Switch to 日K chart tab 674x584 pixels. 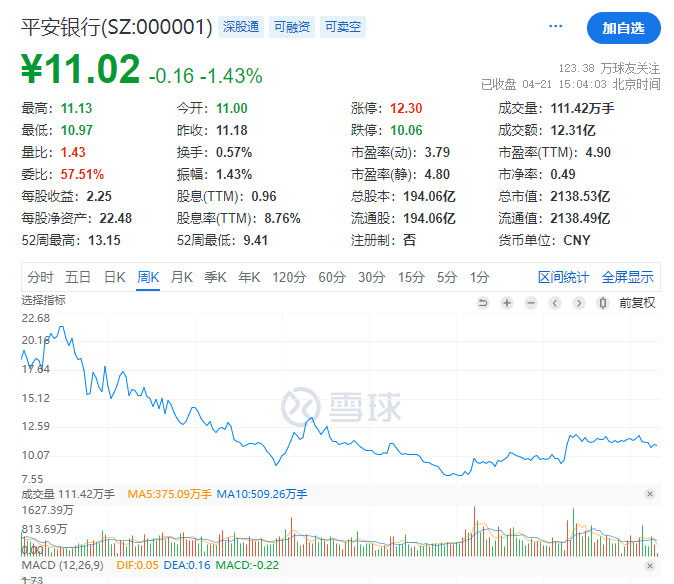click(115, 277)
